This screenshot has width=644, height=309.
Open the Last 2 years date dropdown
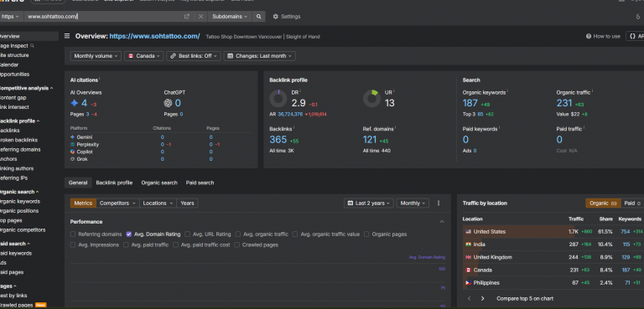(369, 203)
